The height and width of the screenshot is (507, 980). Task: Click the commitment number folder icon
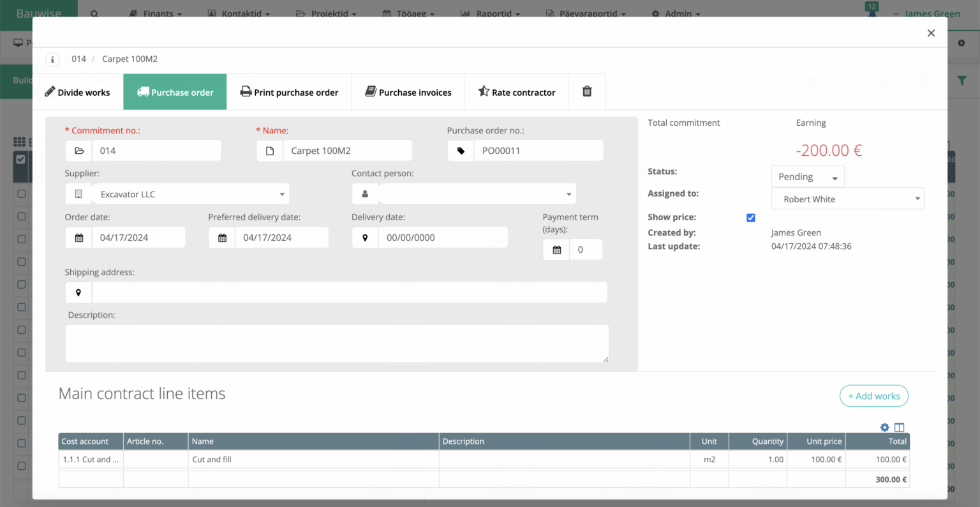[79, 151]
